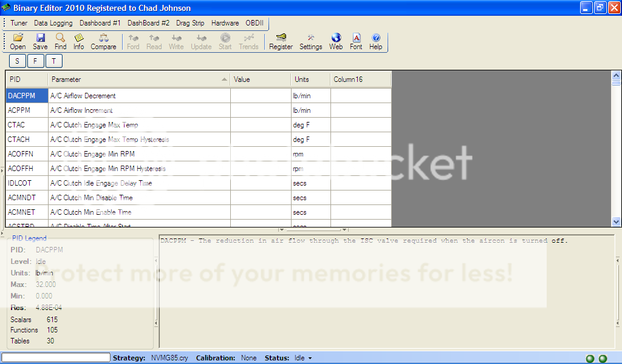Click the Write toolbar icon

(x=176, y=42)
